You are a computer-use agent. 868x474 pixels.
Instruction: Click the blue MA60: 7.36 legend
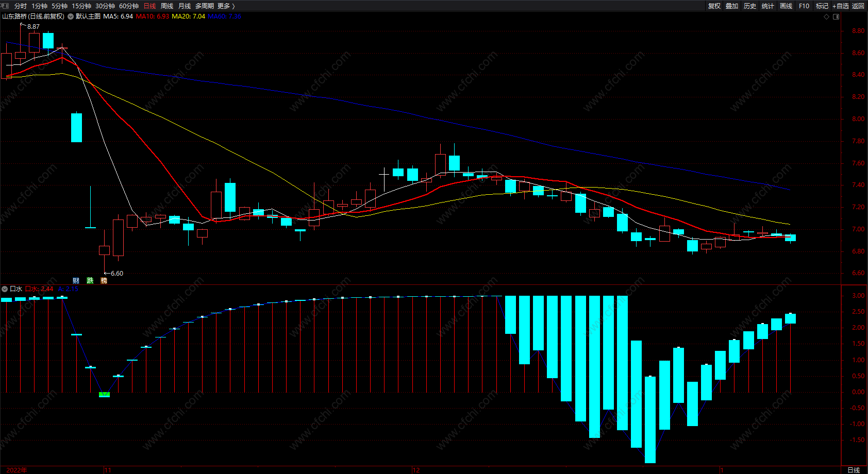pyautogui.click(x=224, y=16)
